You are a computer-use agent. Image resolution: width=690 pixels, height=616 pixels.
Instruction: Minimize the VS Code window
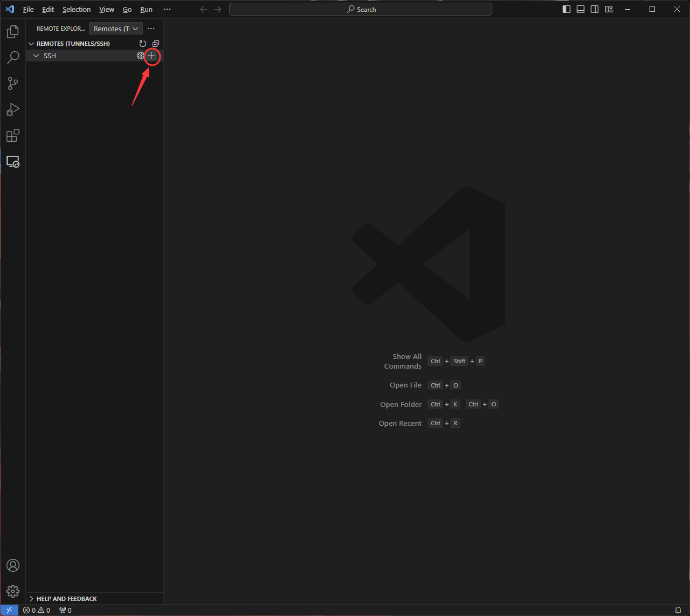[627, 9]
